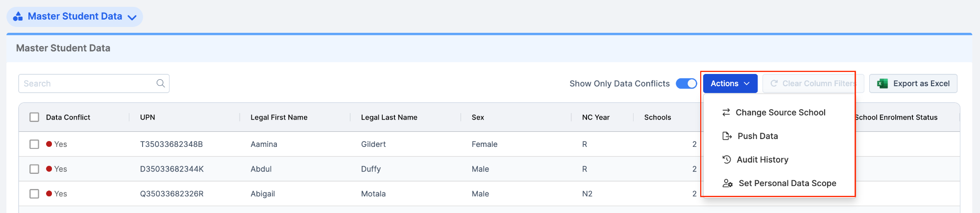Click UPN cell D35033682344K

click(172, 169)
